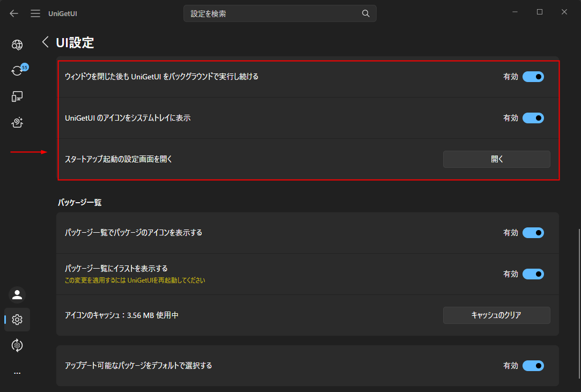The image size is (581, 392).
Task: Click the label パッケージ一覧にイラストを表示する
Action: 116,268
